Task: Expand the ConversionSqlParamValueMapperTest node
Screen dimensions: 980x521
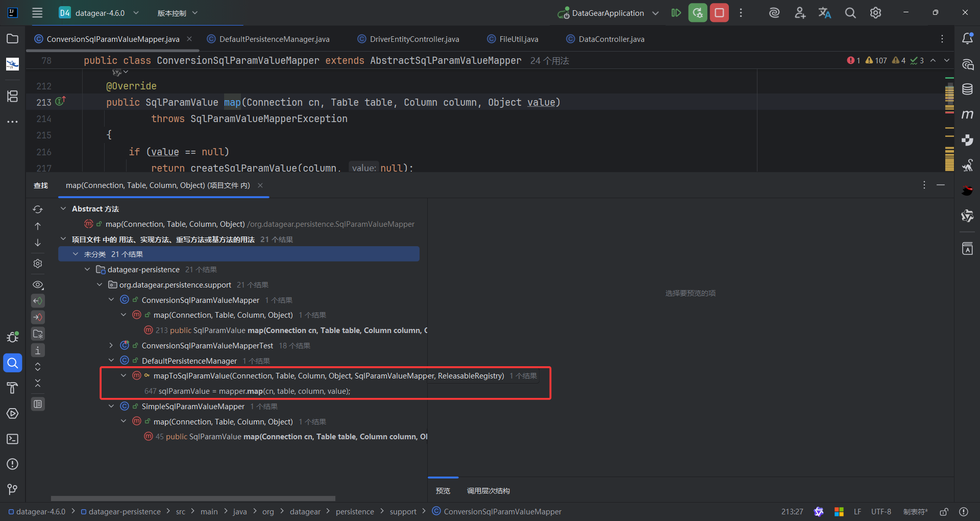Action: pos(111,345)
